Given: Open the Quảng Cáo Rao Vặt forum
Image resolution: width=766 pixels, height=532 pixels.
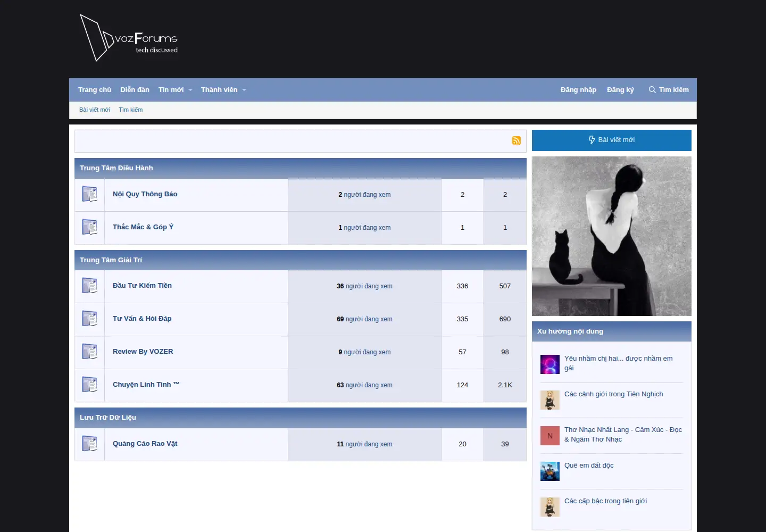Looking at the screenshot, I should pos(145,444).
